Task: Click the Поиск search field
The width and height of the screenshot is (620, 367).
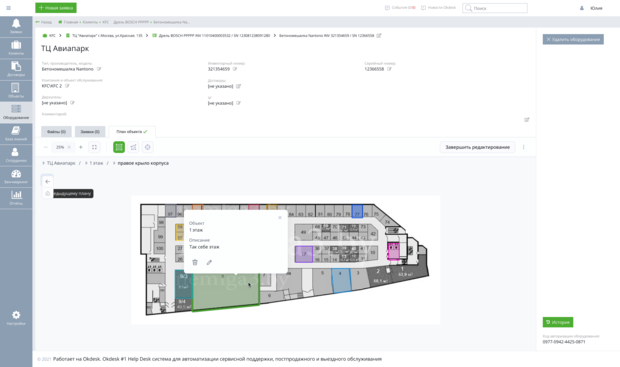Action: [x=495, y=8]
